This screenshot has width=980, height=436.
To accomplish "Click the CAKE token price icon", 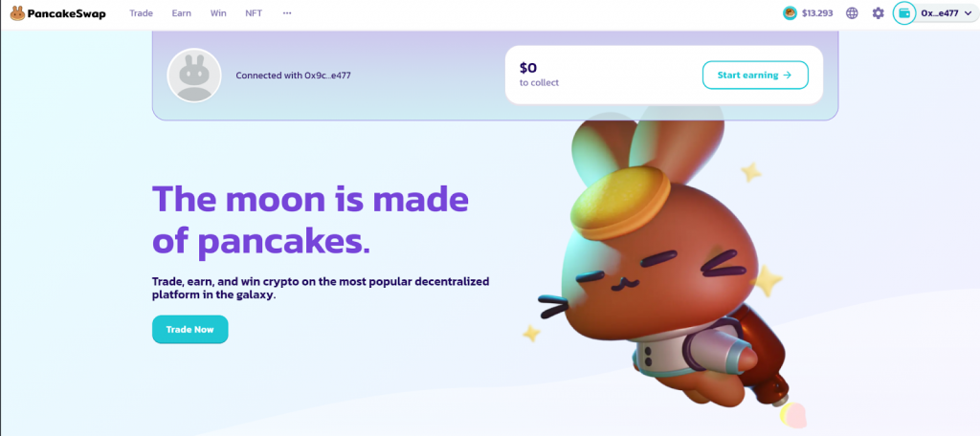I will click(790, 13).
